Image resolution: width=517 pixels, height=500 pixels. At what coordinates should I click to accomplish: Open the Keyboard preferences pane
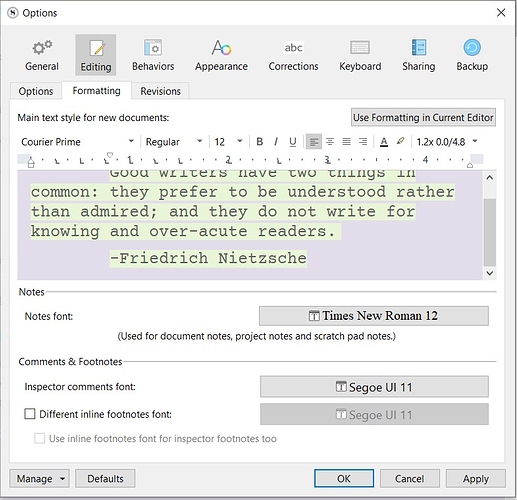tap(360, 55)
